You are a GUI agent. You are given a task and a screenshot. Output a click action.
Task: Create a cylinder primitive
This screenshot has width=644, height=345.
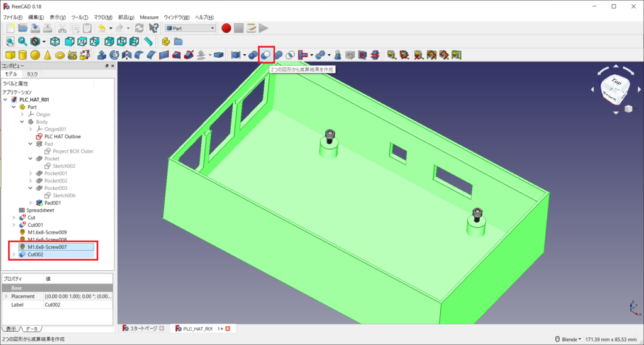pos(23,55)
